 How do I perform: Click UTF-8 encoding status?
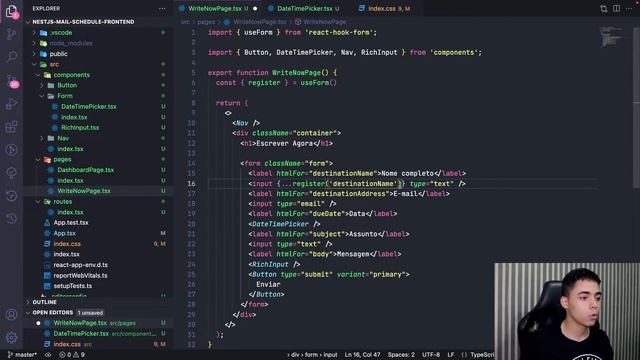pos(431,355)
